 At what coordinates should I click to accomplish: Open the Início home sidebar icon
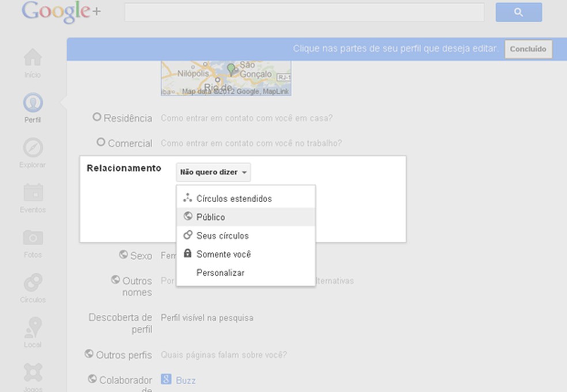(32, 58)
